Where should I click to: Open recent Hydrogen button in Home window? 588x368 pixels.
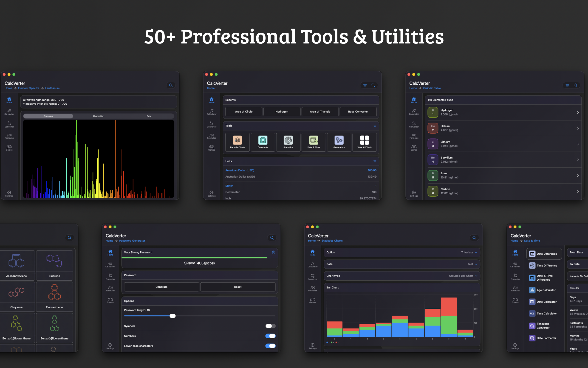282,112
